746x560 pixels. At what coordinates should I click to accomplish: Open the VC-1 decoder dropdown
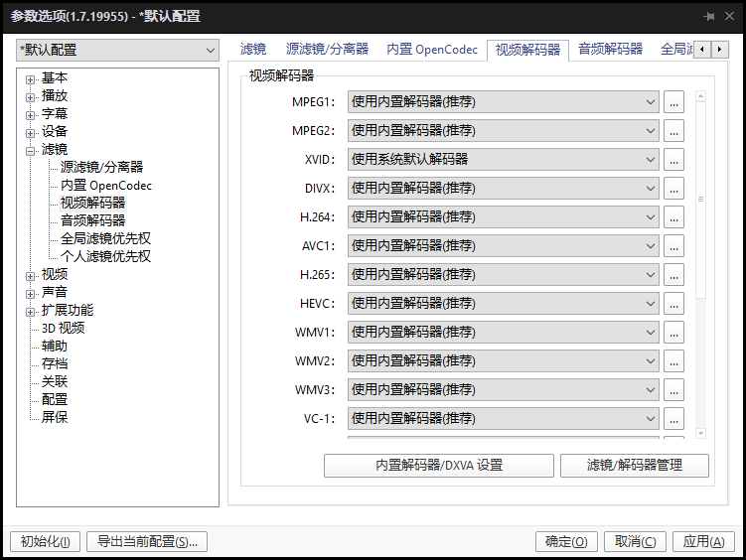point(503,418)
